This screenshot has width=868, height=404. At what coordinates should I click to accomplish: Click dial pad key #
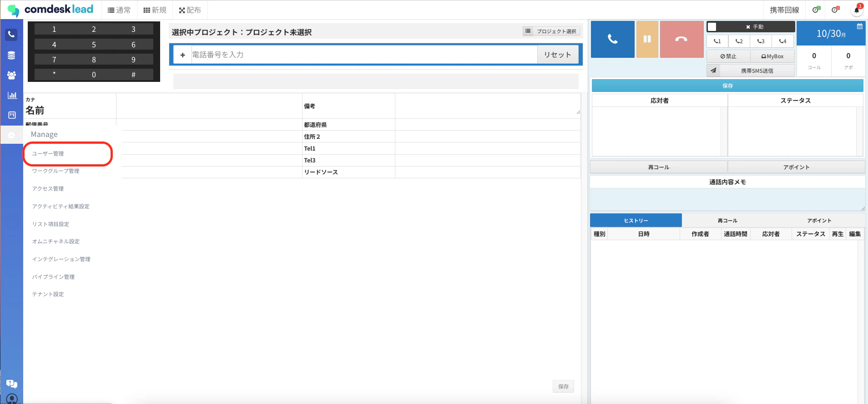click(133, 75)
